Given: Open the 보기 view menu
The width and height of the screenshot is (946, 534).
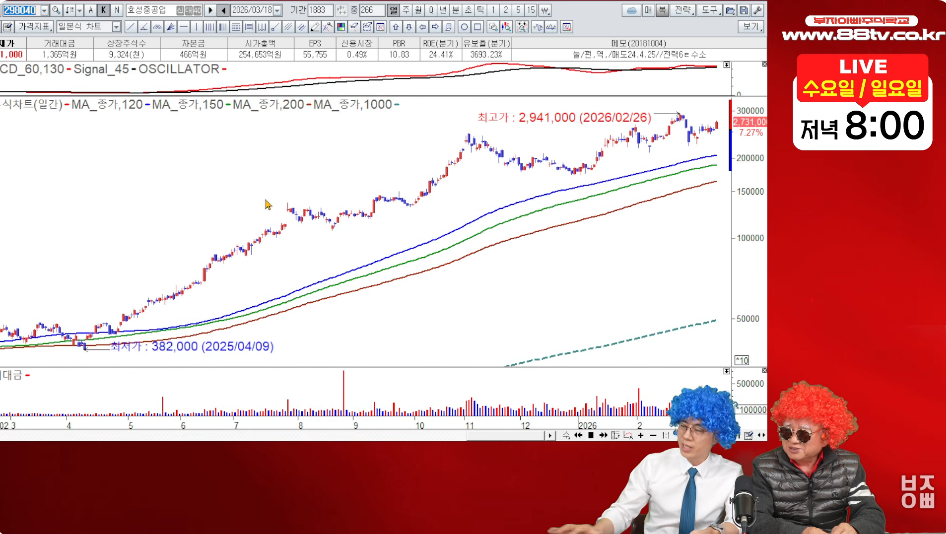Looking at the screenshot, I should (752, 27).
